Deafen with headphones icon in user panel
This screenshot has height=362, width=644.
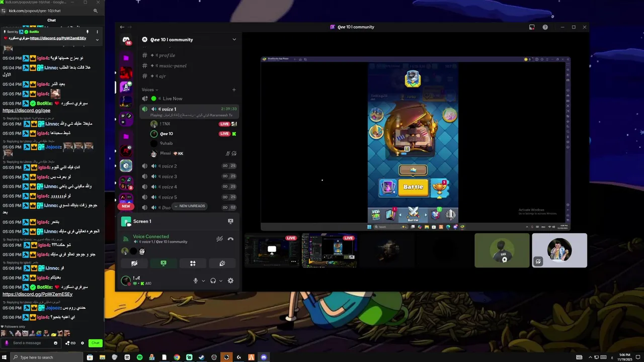click(213, 281)
